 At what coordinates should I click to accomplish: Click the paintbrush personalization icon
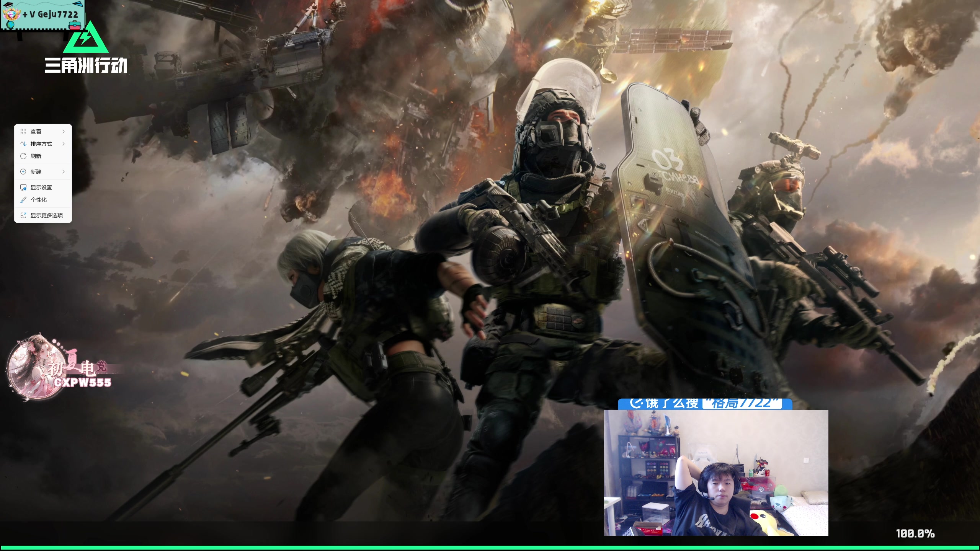(23, 200)
